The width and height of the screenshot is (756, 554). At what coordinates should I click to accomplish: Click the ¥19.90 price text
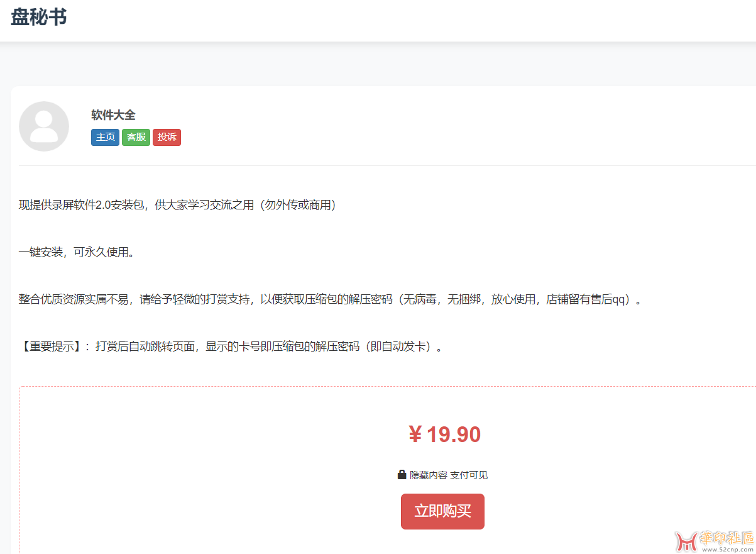(444, 435)
